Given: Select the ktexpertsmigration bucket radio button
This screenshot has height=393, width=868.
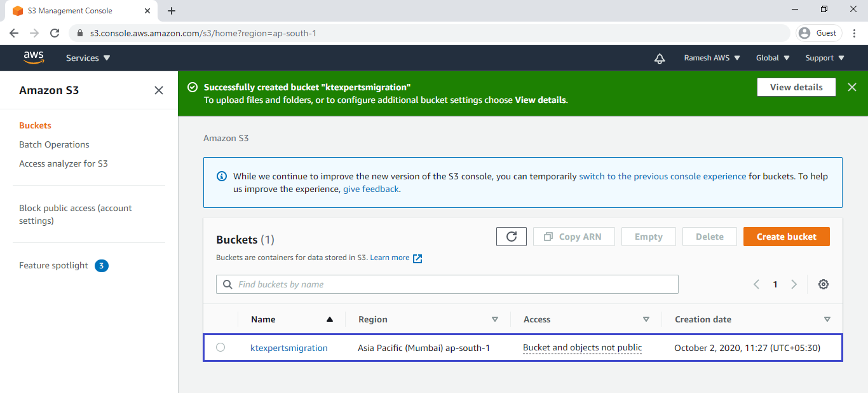Looking at the screenshot, I should point(220,347).
